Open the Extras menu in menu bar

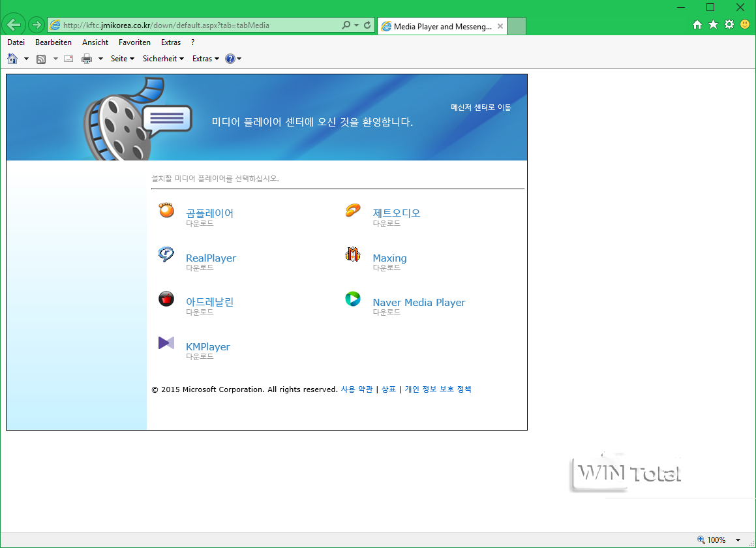(171, 42)
